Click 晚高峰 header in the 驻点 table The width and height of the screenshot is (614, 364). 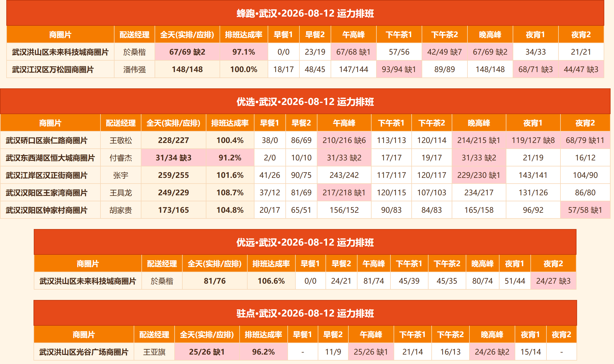click(492, 335)
